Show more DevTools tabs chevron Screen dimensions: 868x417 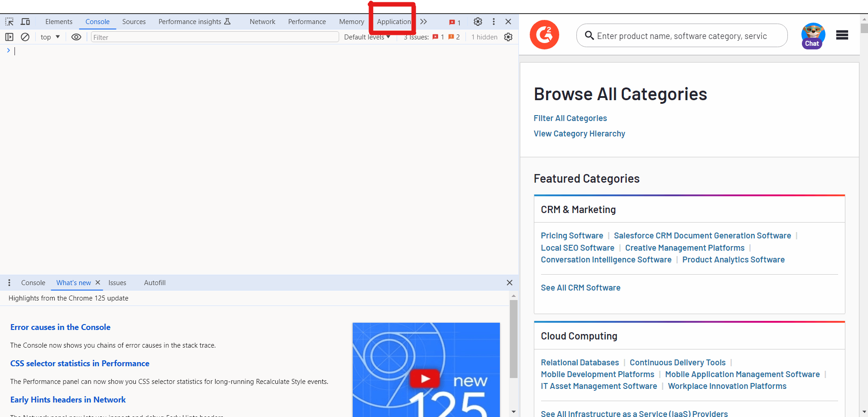click(x=423, y=22)
